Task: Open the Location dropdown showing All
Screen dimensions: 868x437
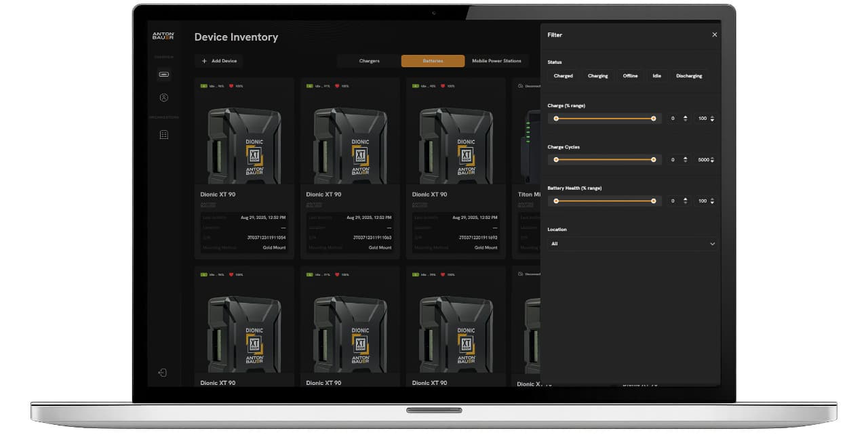Action: [632, 244]
